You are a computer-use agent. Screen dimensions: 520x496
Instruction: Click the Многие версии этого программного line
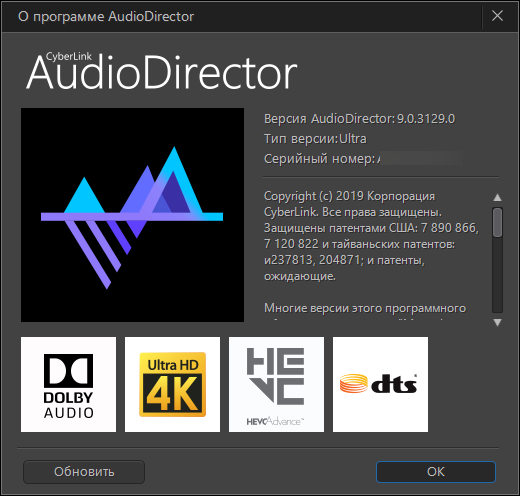click(365, 308)
